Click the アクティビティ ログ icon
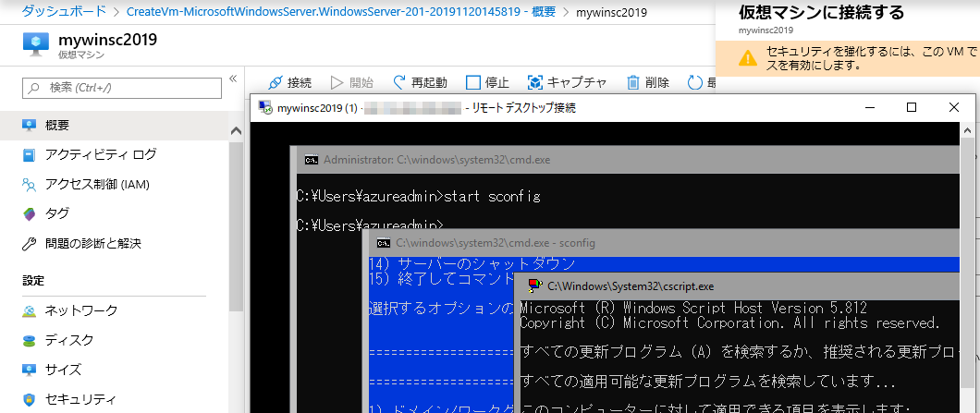The height and width of the screenshot is (413, 980). click(30, 155)
